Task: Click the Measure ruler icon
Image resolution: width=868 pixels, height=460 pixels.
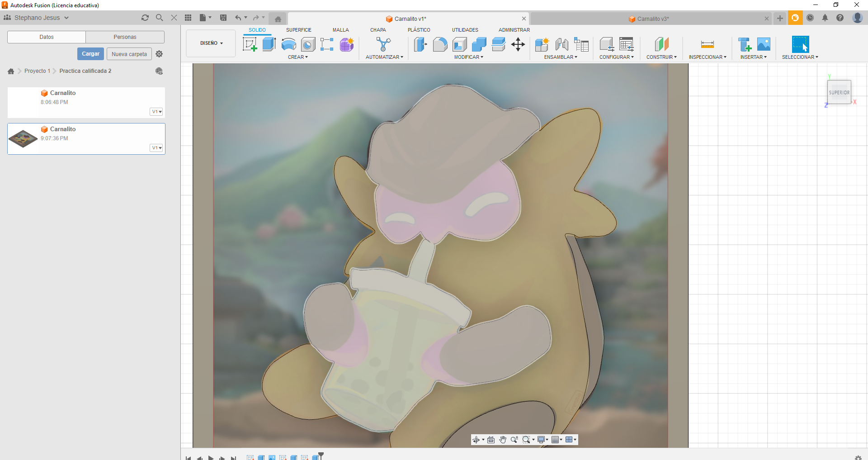Action: tap(708, 44)
